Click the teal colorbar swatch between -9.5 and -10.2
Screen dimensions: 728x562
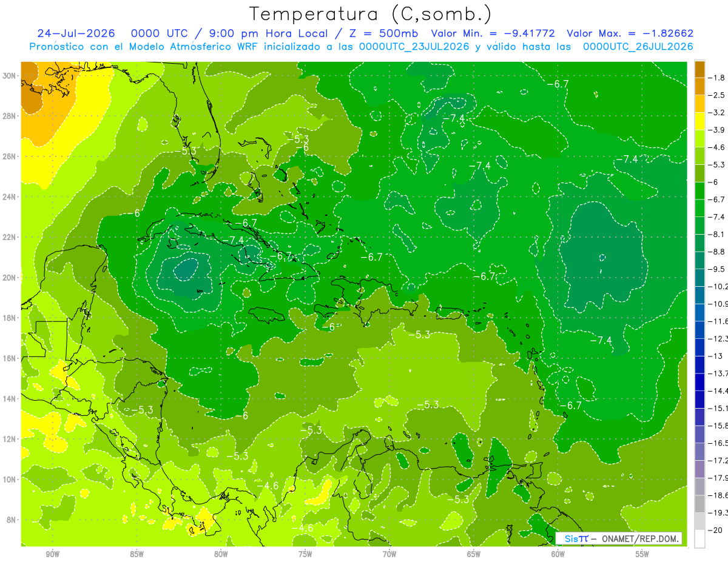coord(699,278)
